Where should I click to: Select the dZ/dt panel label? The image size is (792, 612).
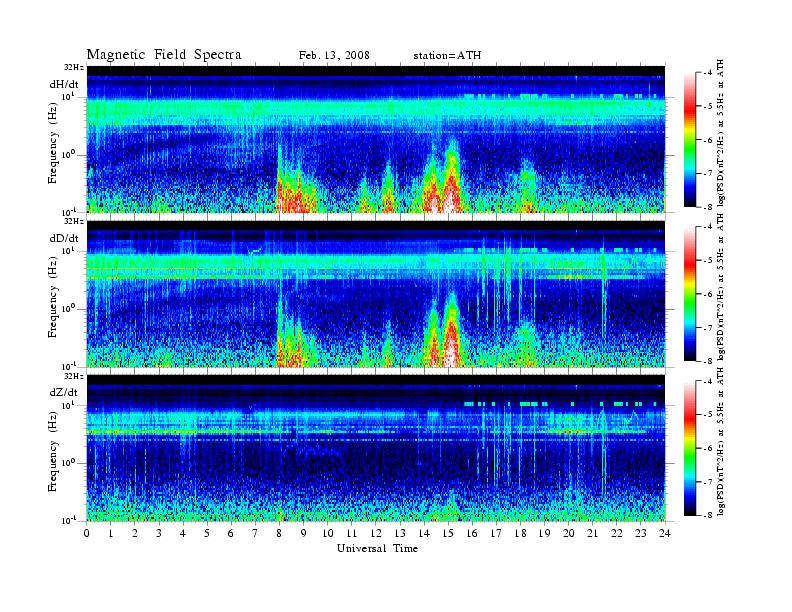pos(64,392)
